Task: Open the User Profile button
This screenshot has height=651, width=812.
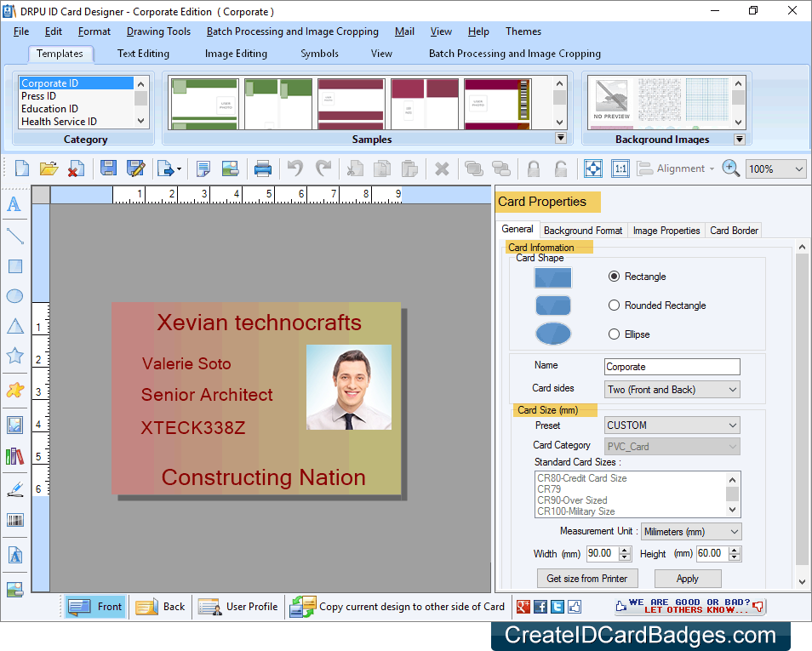Action: click(x=238, y=607)
